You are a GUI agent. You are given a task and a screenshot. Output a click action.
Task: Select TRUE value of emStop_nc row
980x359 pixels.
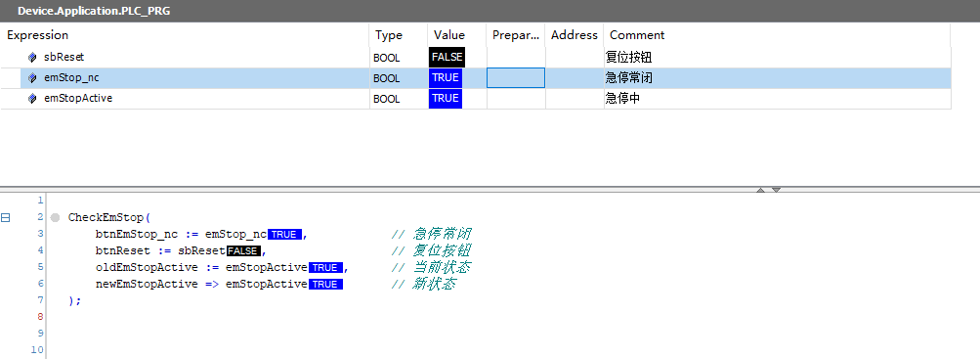[x=445, y=77]
